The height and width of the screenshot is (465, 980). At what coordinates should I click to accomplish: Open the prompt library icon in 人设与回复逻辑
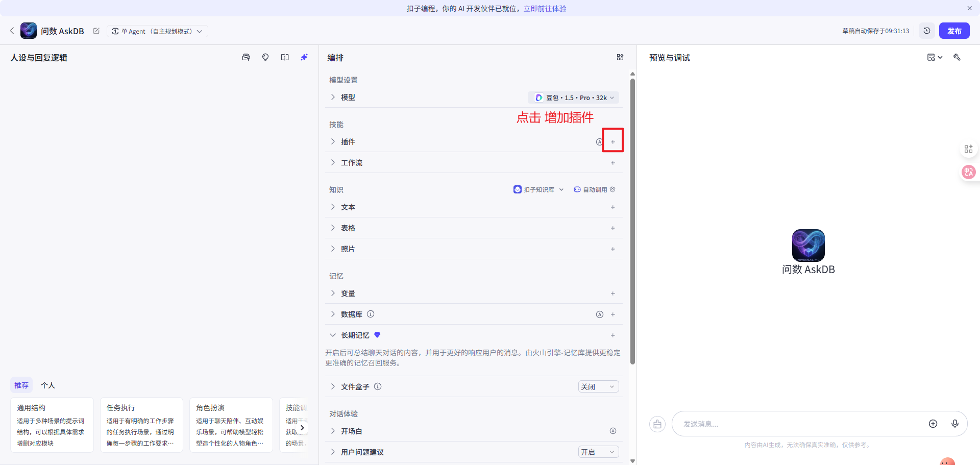246,57
